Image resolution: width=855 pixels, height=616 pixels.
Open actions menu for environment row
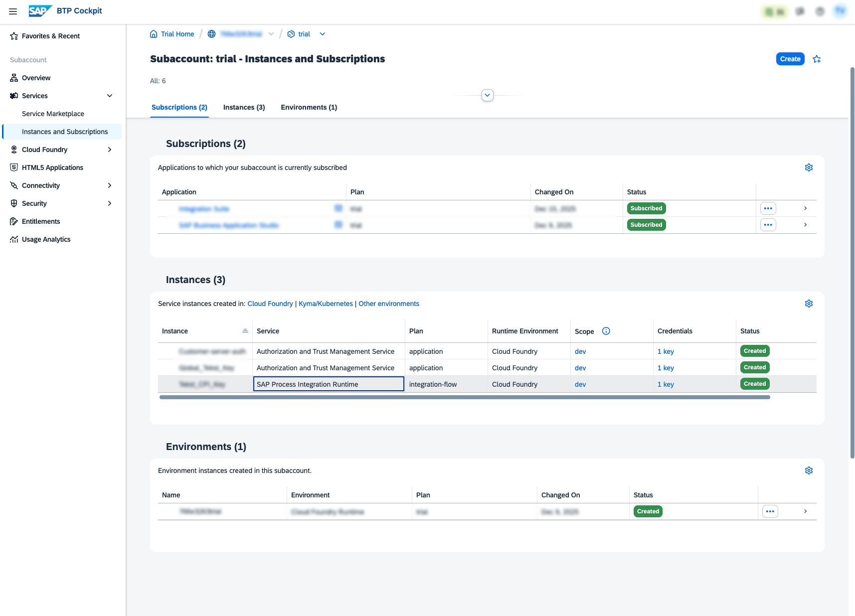pyautogui.click(x=770, y=511)
